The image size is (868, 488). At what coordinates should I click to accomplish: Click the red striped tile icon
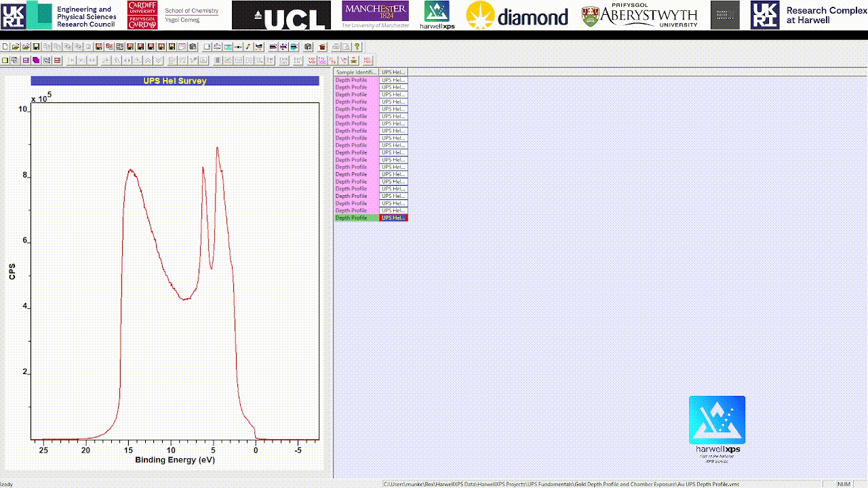(x=57, y=60)
